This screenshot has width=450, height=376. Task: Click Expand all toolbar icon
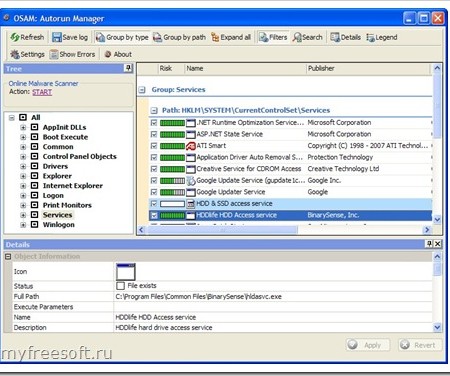pos(215,37)
